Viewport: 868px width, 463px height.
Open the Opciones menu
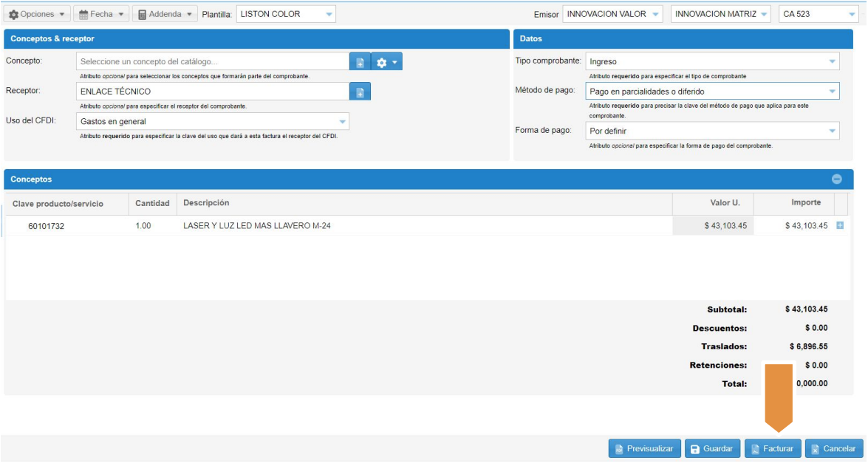click(37, 14)
